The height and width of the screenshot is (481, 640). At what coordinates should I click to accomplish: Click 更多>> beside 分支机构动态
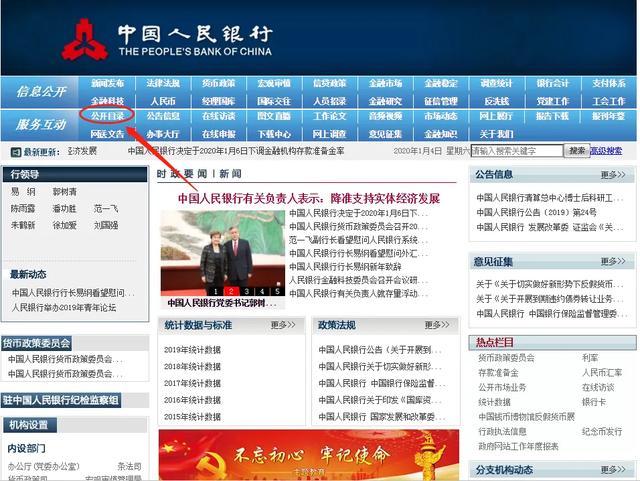click(613, 470)
